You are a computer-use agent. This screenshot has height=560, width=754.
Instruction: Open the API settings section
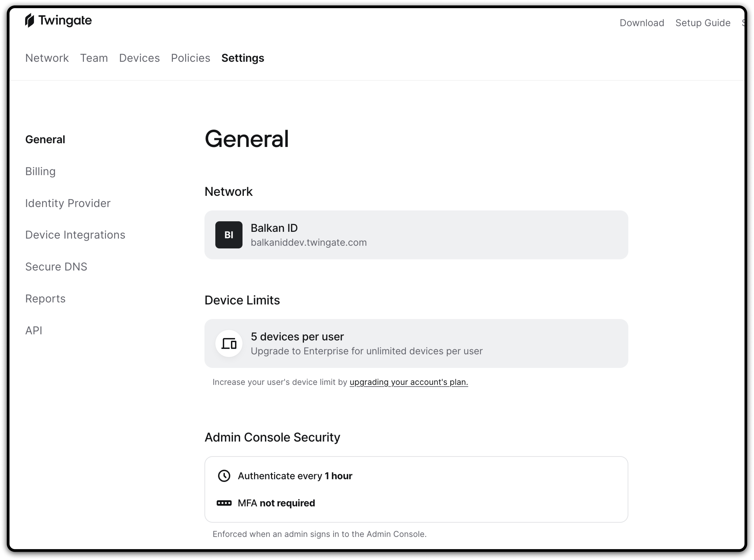pyautogui.click(x=34, y=331)
